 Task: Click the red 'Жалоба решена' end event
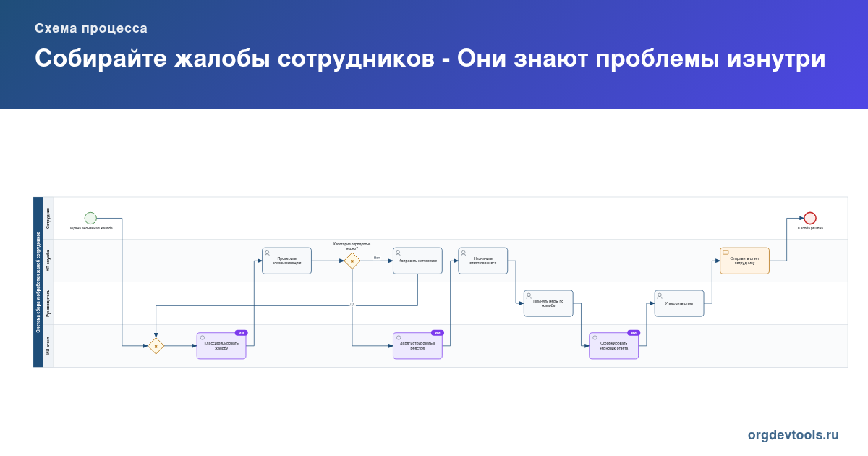point(810,218)
